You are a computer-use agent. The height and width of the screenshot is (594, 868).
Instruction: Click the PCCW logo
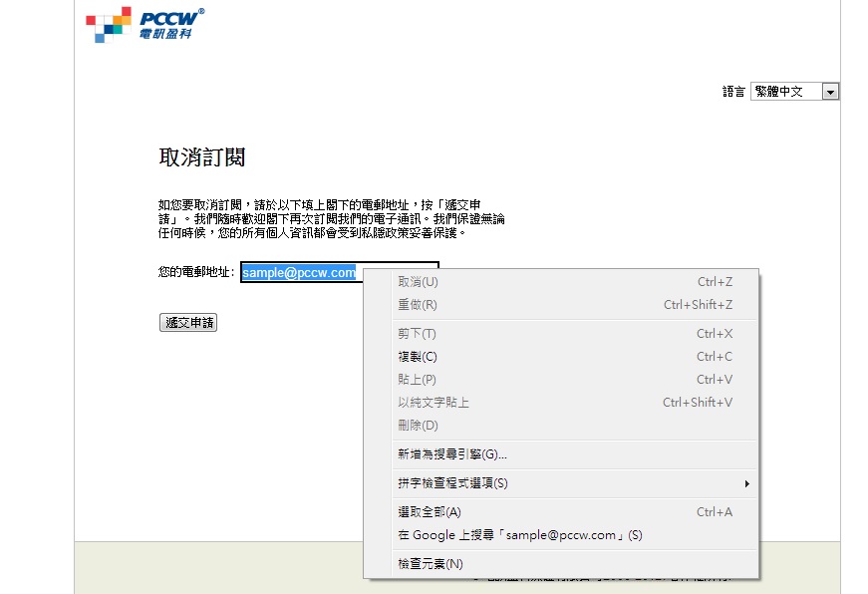pos(145,24)
